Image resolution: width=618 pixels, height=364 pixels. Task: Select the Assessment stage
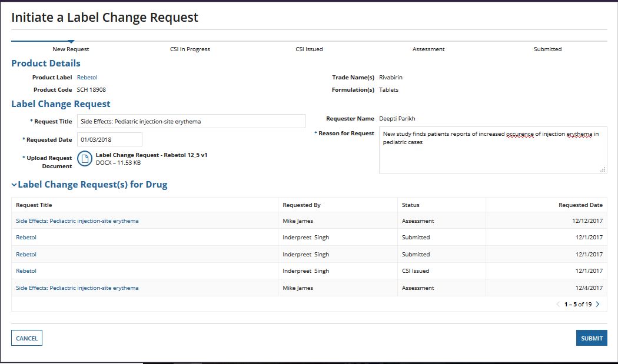click(x=428, y=49)
